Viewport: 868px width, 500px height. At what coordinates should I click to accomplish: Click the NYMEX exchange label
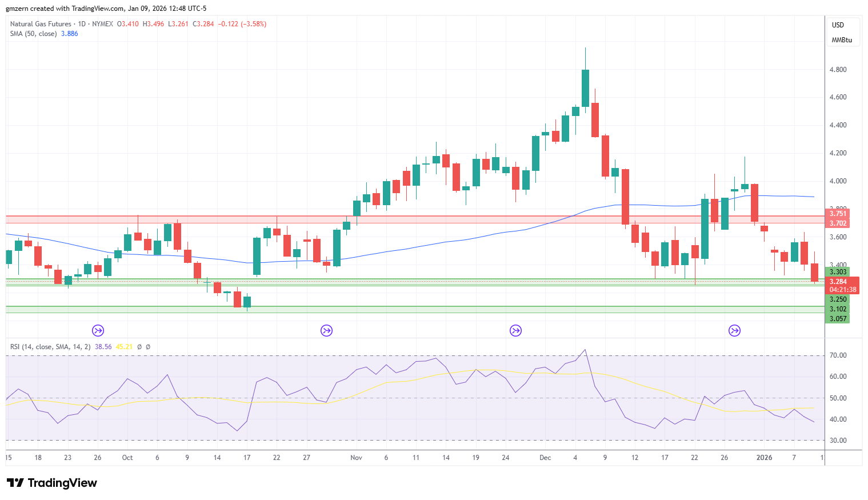pos(102,24)
